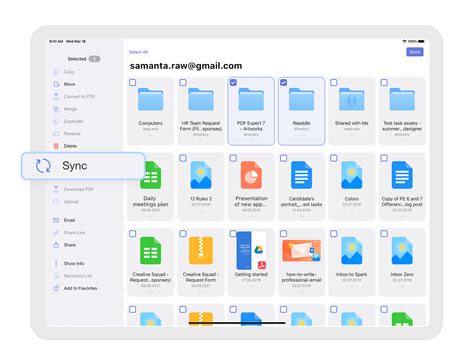Choose Show Info in the sidebar

pyautogui.click(x=74, y=263)
